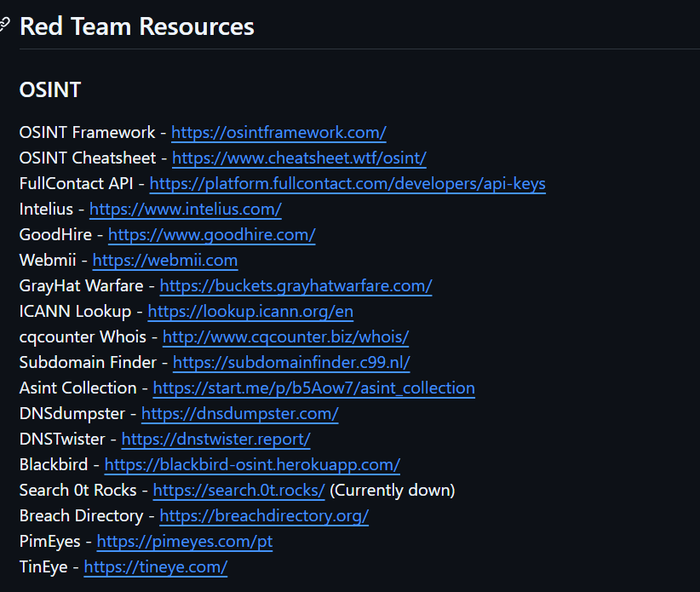This screenshot has height=592, width=700.
Task: Open the cqcounter.biz/whois link
Action: [x=286, y=337]
